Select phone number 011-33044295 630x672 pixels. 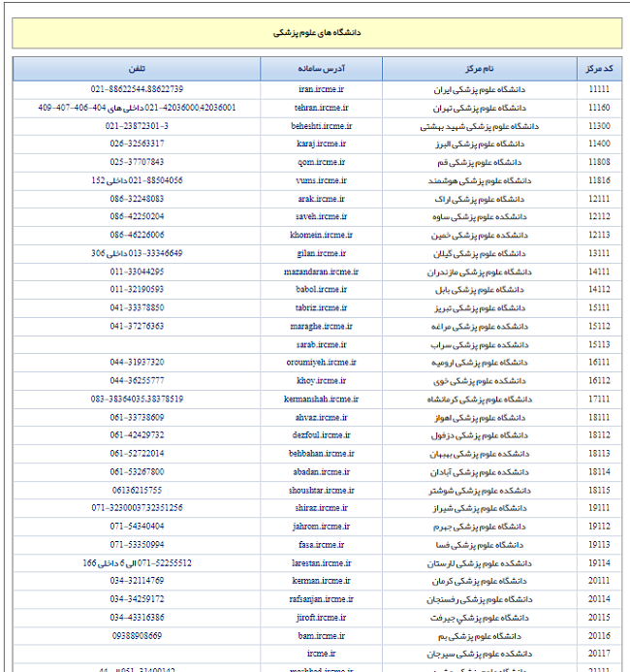(x=137, y=272)
